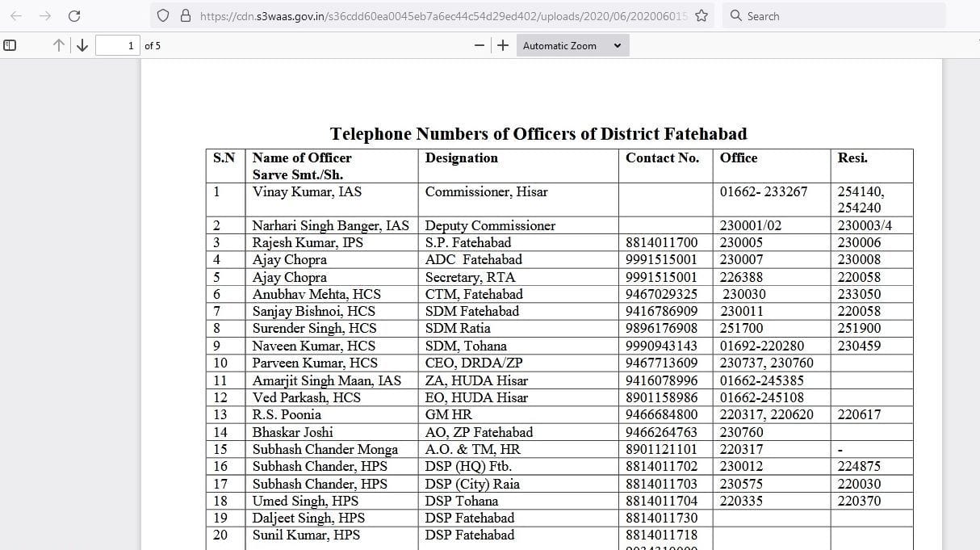
Task: Click designation 'ADC Fatehabad'
Action: coord(474,259)
